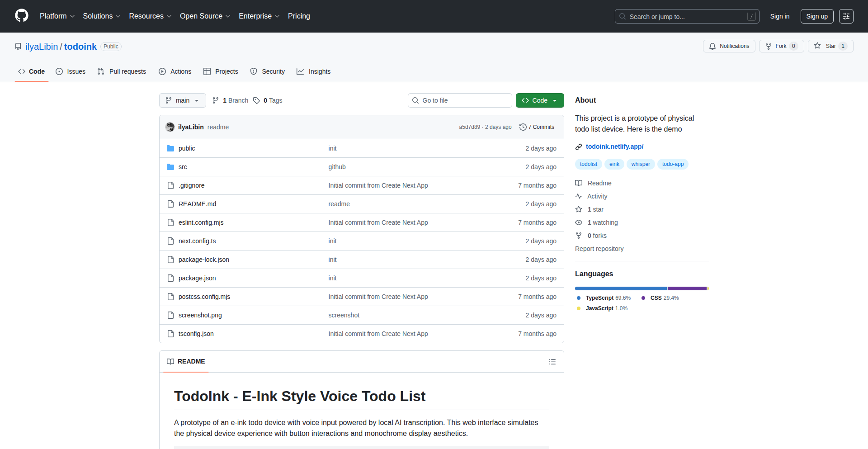Click the TypeScript segment of languages bar
868x449 pixels.
coord(620,288)
